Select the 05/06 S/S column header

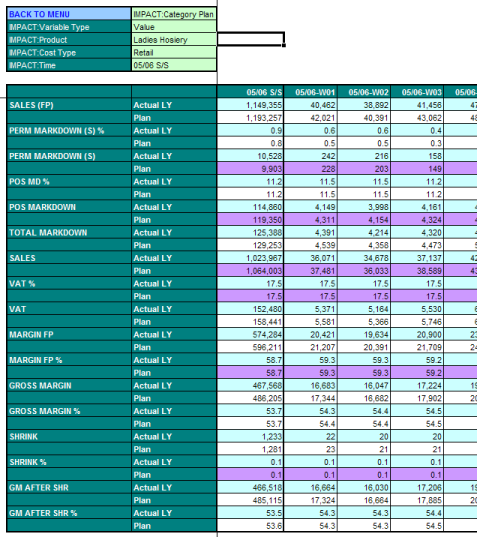click(250, 92)
